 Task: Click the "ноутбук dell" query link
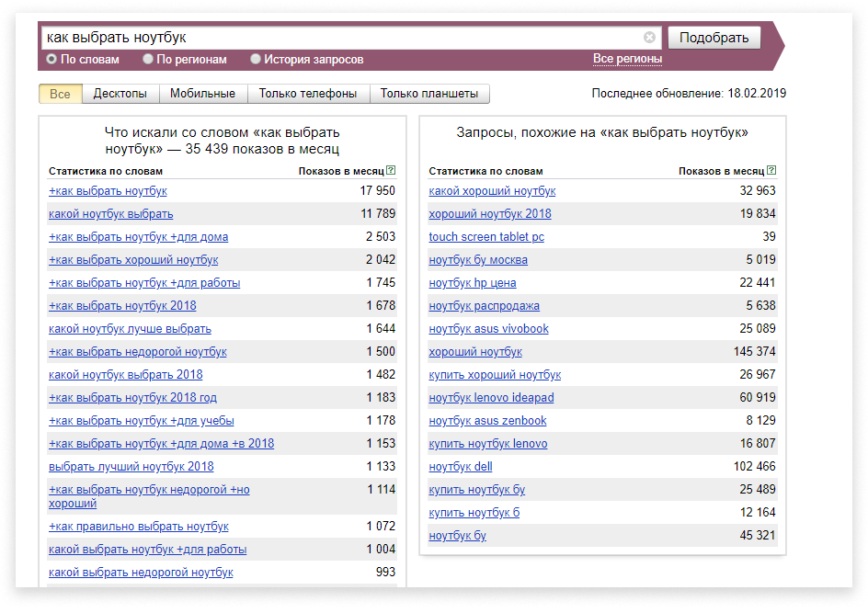[x=460, y=467]
